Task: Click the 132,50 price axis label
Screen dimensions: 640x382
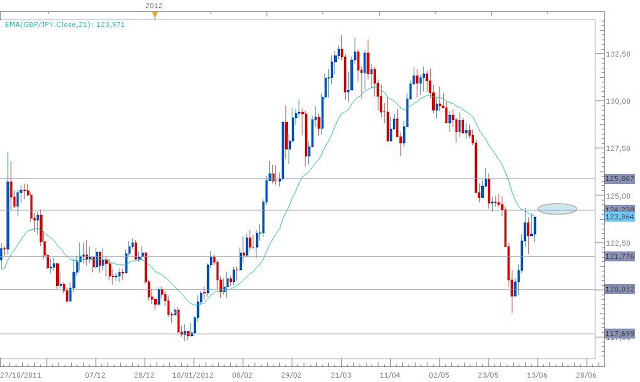Action: (618, 54)
